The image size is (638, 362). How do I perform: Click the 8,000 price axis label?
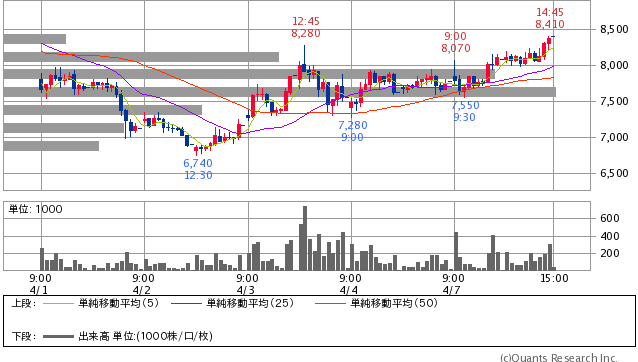pyautogui.click(x=614, y=65)
